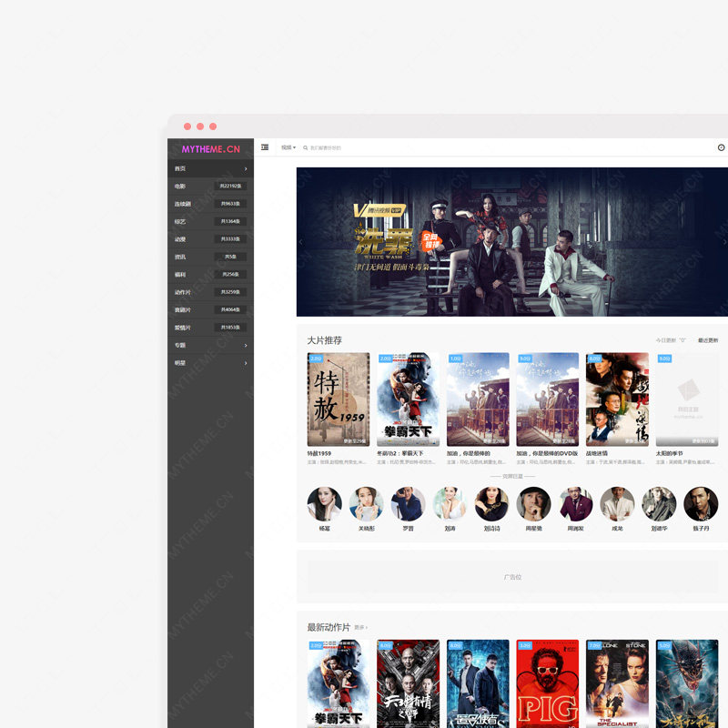Click the 最近更新 link

click(708, 340)
